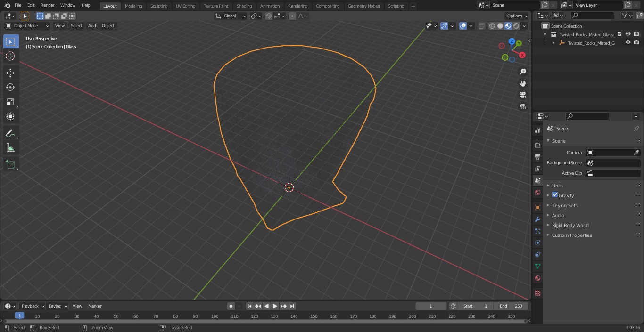Open the Material properties tab
644x332 pixels.
[x=537, y=278]
